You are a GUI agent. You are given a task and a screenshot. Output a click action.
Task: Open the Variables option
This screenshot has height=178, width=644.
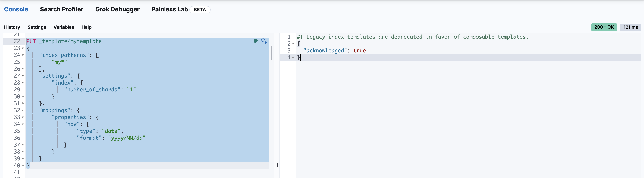pos(64,27)
